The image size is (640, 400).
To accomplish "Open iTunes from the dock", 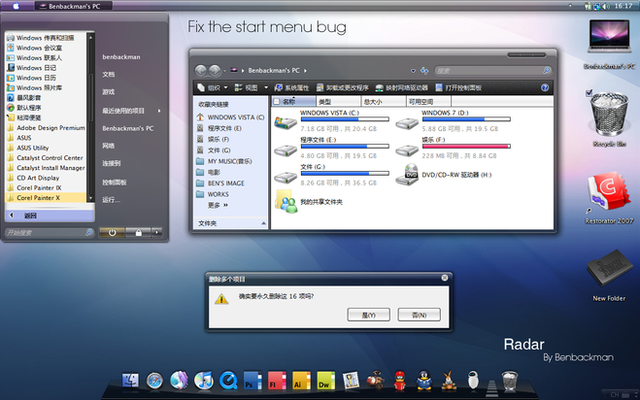I will (204, 380).
